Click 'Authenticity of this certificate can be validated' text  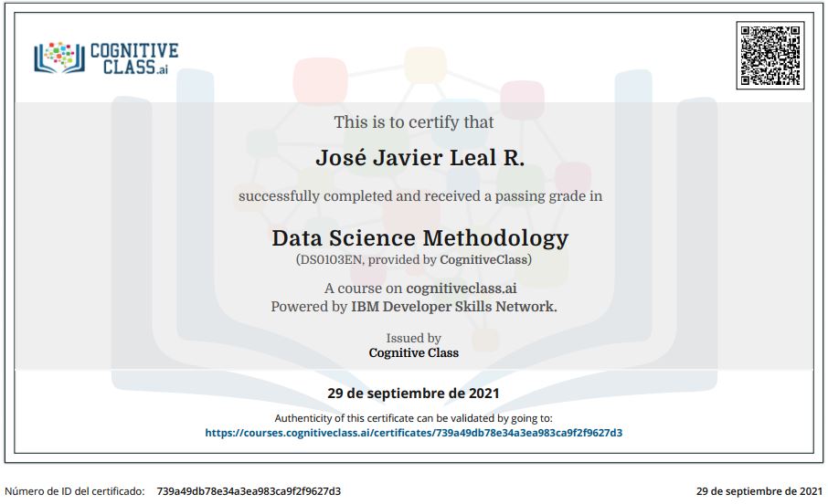pyautogui.click(x=413, y=418)
